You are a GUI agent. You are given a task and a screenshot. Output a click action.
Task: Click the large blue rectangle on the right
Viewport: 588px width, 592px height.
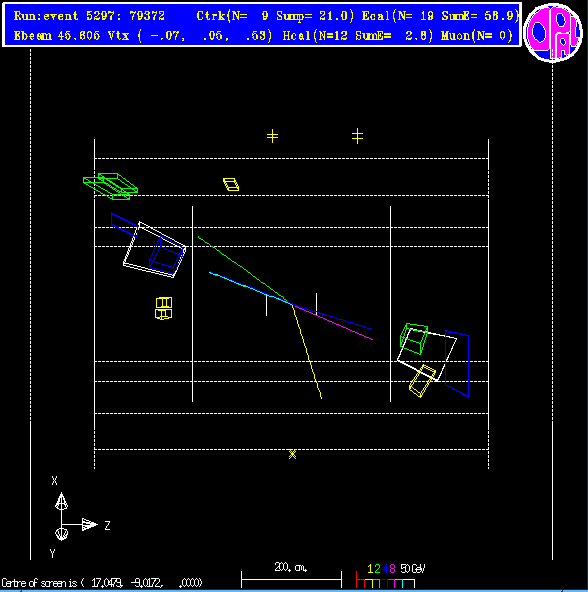tap(457, 364)
